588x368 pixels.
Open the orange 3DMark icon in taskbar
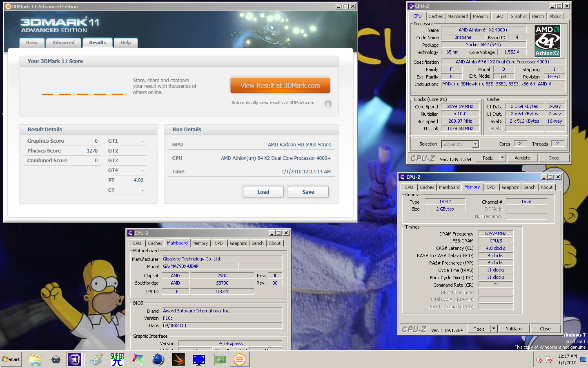point(178,359)
